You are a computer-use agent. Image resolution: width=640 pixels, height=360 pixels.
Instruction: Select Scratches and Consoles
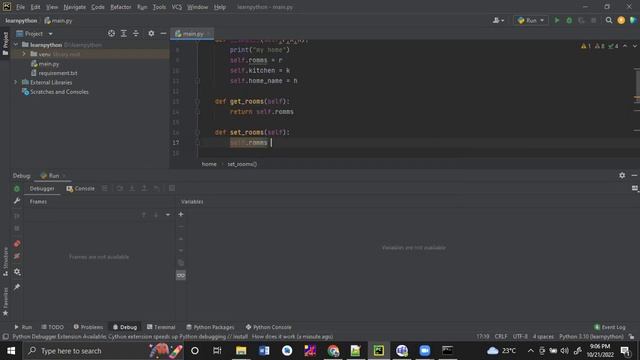pos(55,92)
